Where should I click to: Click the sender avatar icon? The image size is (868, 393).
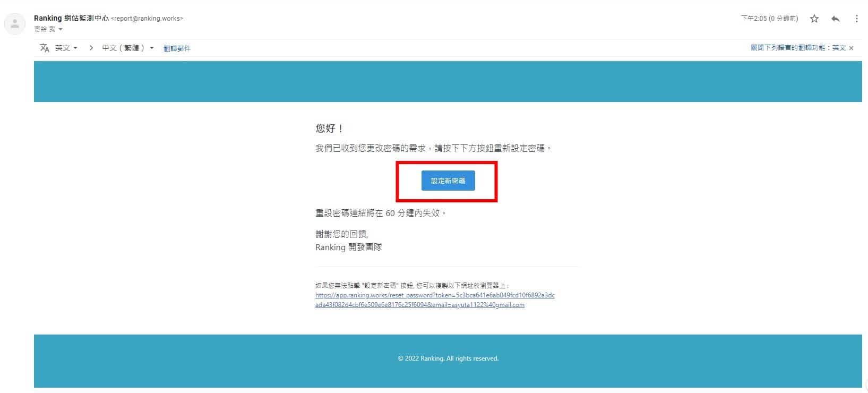15,23
